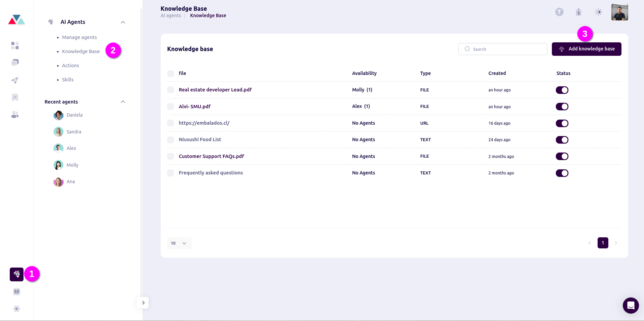Image resolution: width=644 pixels, height=321 pixels.
Task: Click the Status column header
Action: [563, 73]
